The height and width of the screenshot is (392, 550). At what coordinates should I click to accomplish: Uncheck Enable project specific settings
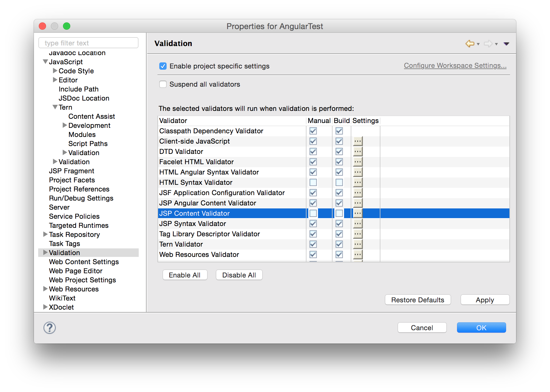point(163,66)
